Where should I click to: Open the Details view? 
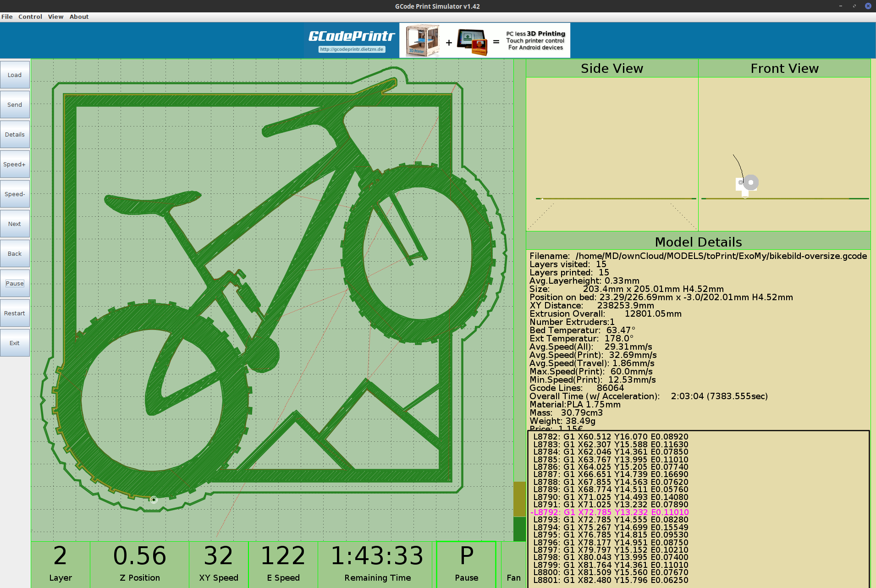pos(14,134)
